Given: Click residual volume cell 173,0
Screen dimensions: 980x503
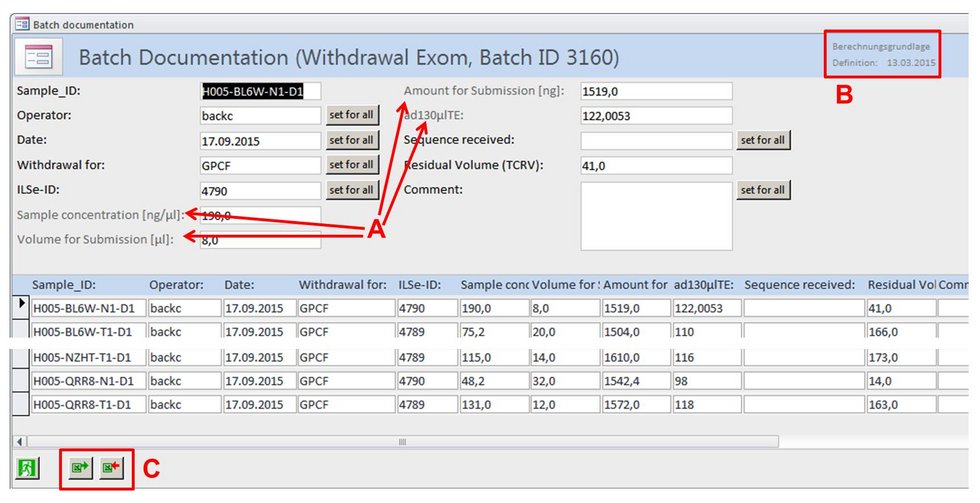Looking at the screenshot, I should pos(901,357).
